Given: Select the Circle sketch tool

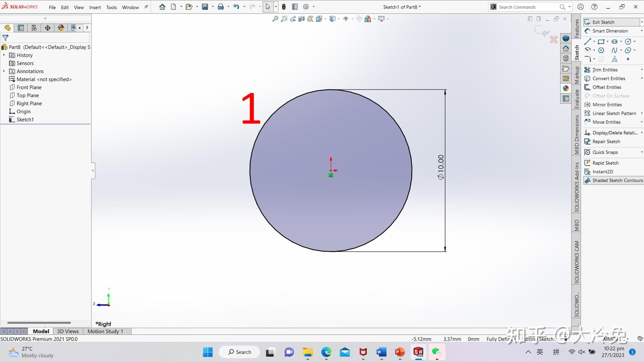Looking at the screenshot, I should tap(629, 41).
